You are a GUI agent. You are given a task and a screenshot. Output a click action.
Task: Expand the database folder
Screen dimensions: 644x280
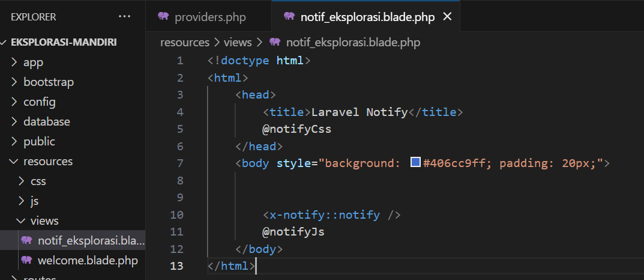coord(46,121)
